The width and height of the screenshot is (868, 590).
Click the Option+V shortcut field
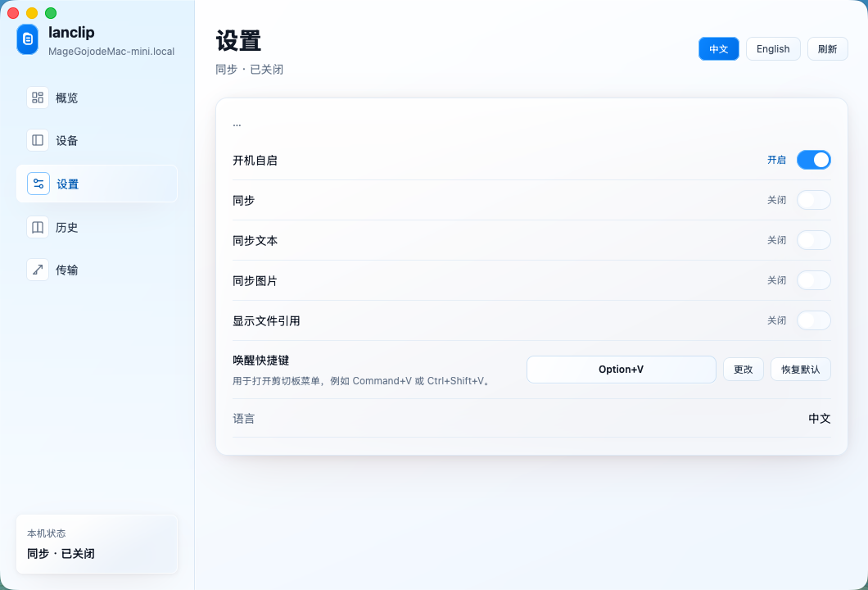621,370
